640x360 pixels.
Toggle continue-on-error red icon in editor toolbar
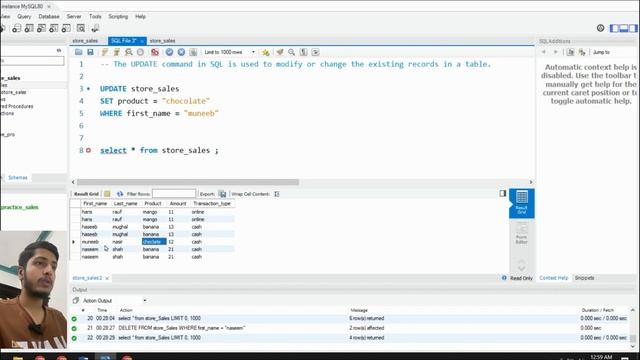[155, 52]
